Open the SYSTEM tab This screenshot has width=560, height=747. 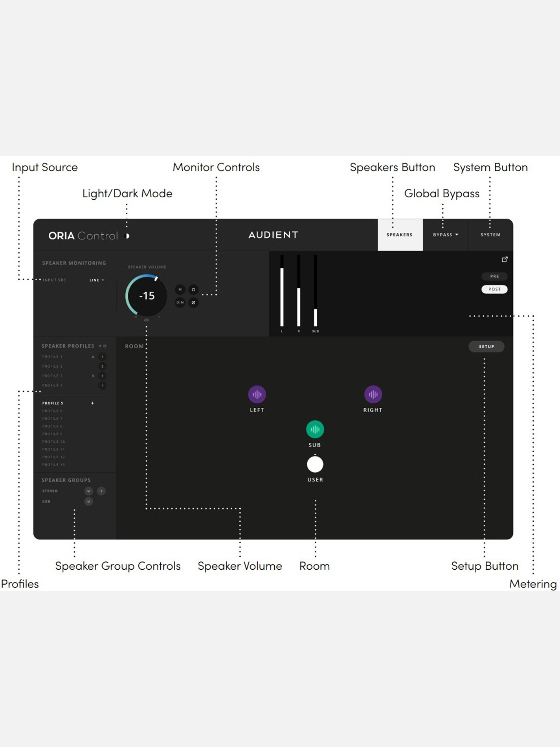490,235
